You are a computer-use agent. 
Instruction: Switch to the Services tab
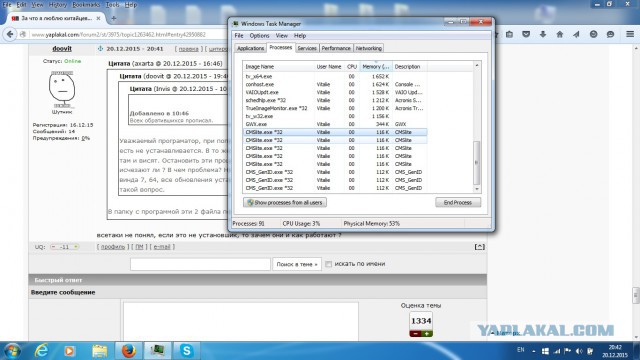click(307, 48)
